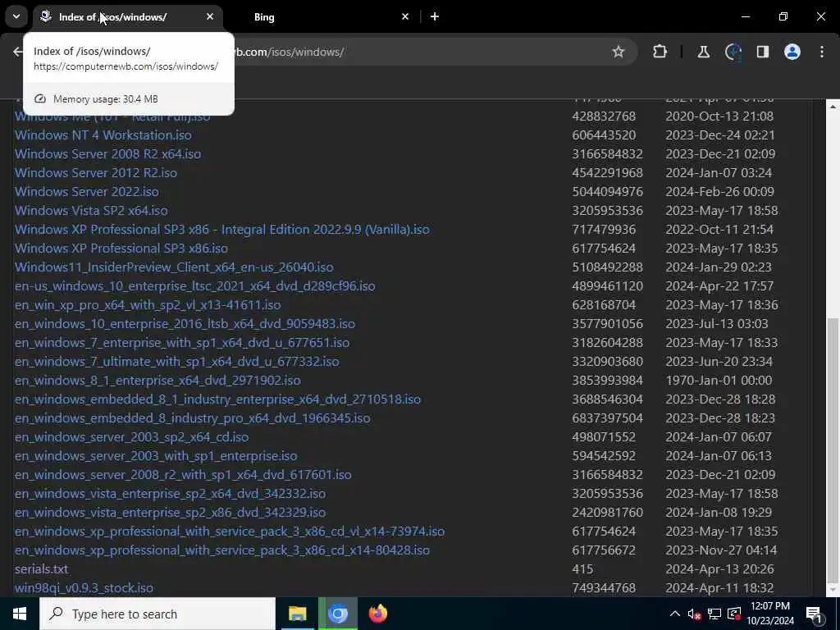The height and width of the screenshot is (630, 840).
Task: Click XP professional x86_cd_vl_x14-73974.iso link
Action: 230,532
